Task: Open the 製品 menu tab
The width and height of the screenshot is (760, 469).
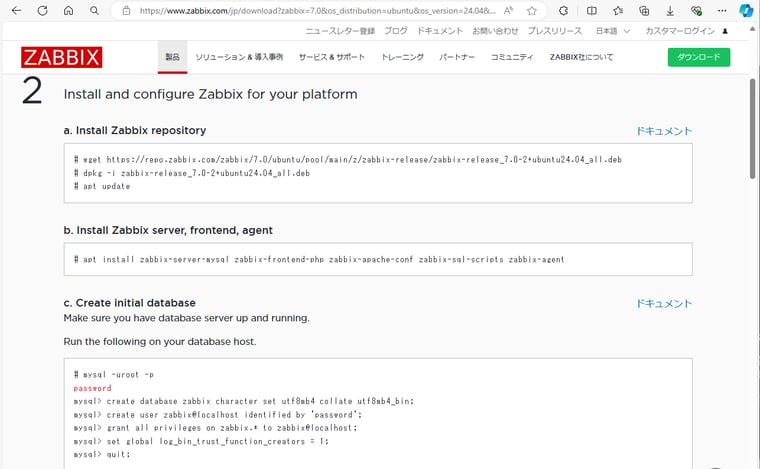Action: (172, 57)
